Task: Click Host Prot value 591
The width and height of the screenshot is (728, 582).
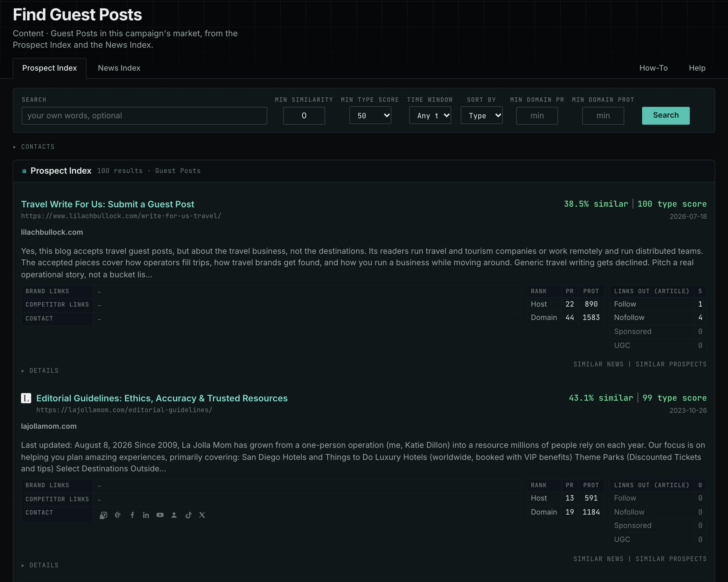Action: coord(591,498)
